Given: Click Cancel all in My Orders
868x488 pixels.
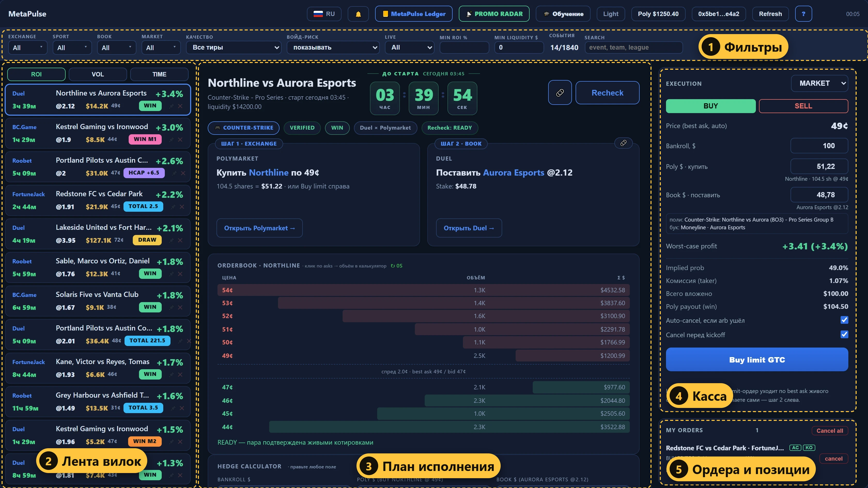Looking at the screenshot, I should [x=830, y=430].
